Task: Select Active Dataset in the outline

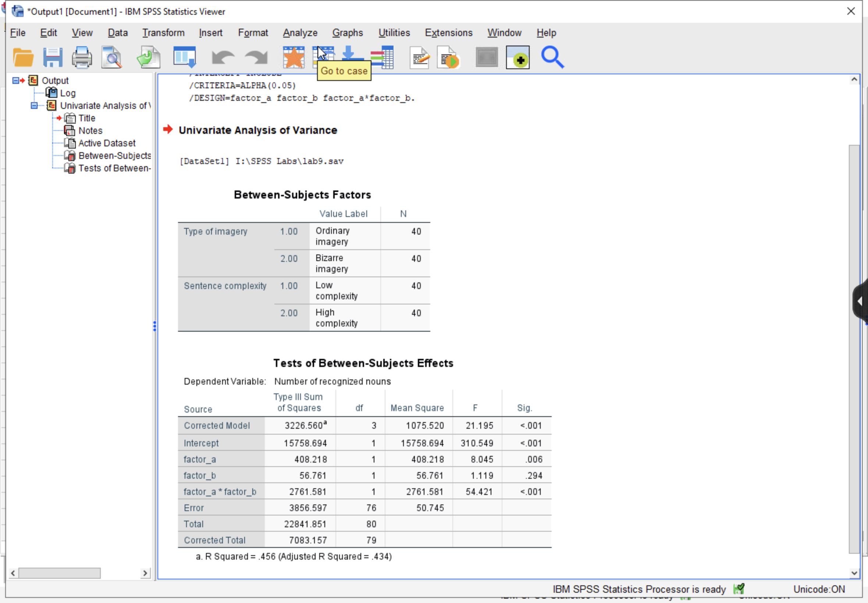Action: (x=107, y=143)
